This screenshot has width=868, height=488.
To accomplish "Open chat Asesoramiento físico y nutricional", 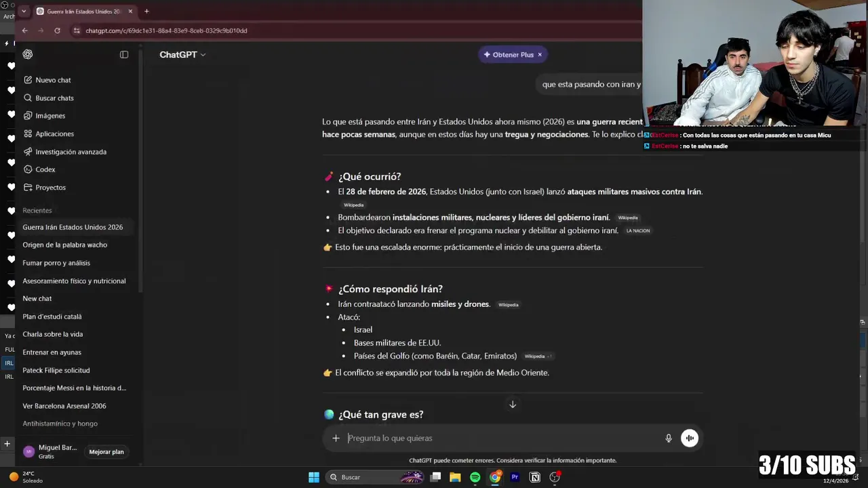I will [x=74, y=281].
